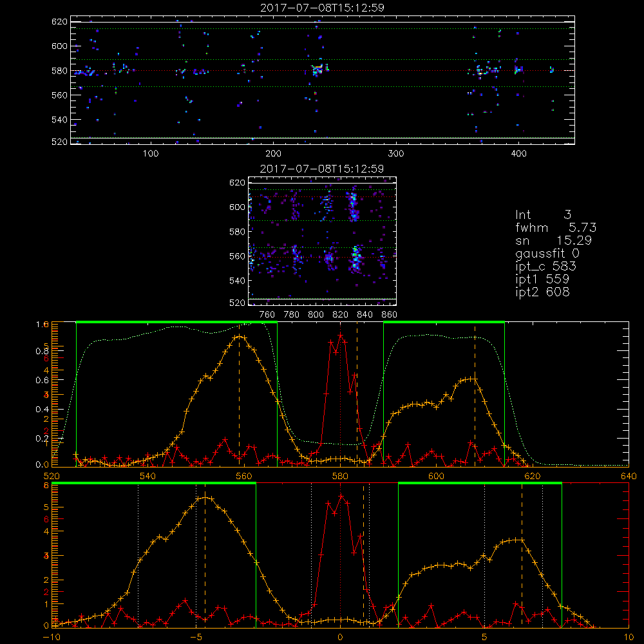This screenshot has height=644, width=644.
Task: Click the x-axis label 400 on top plot
Action: (x=518, y=154)
